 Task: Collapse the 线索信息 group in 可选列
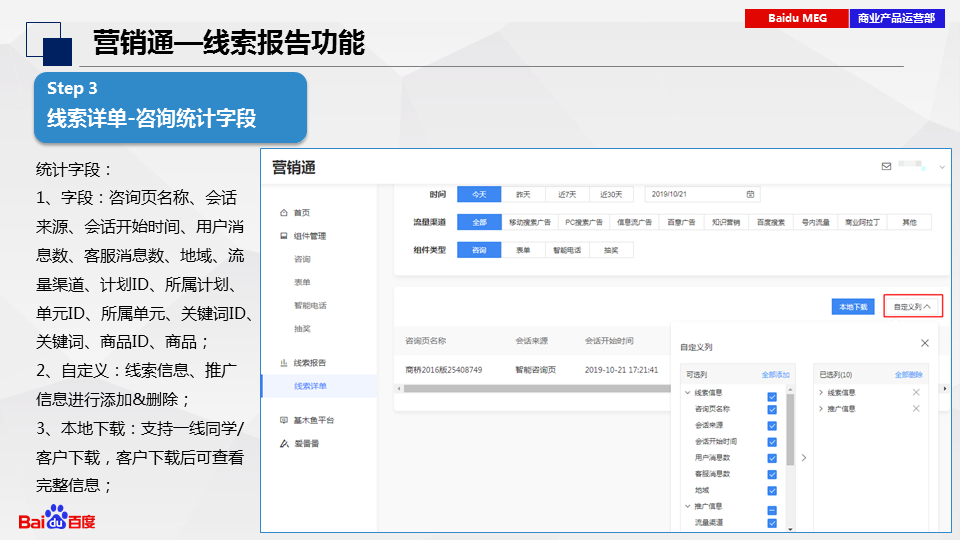pos(688,392)
